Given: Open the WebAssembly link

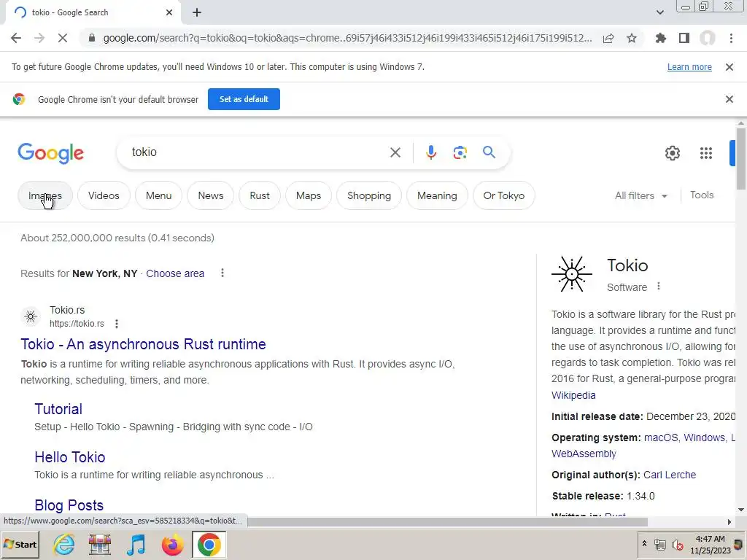Looking at the screenshot, I should tap(584, 454).
